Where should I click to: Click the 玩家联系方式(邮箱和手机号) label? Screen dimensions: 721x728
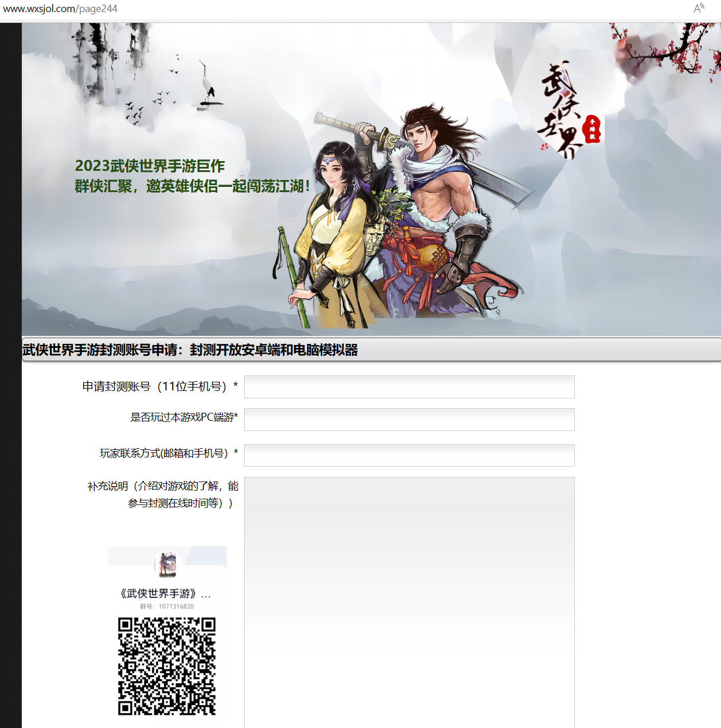(x=169, y=453)
